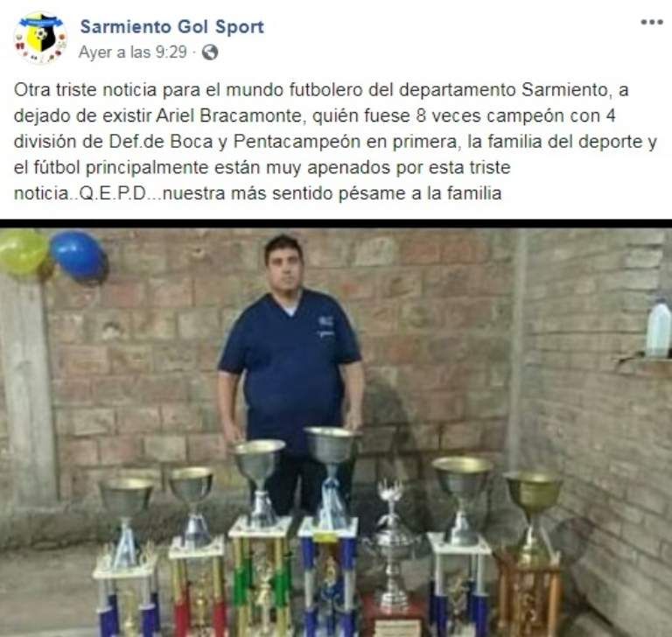Click the blue balloon in the photo
This screenshot has height=637, width=672.
(79, 255)
